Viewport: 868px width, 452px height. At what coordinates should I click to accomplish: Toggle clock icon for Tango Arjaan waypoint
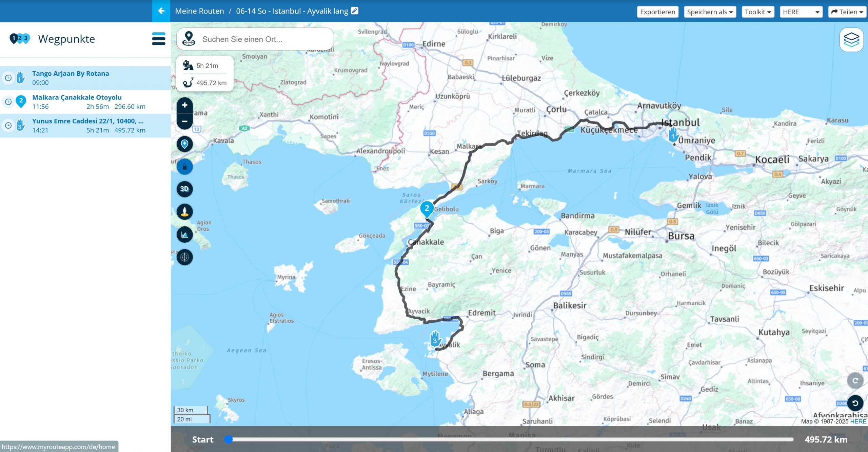[x=8, y=78]
